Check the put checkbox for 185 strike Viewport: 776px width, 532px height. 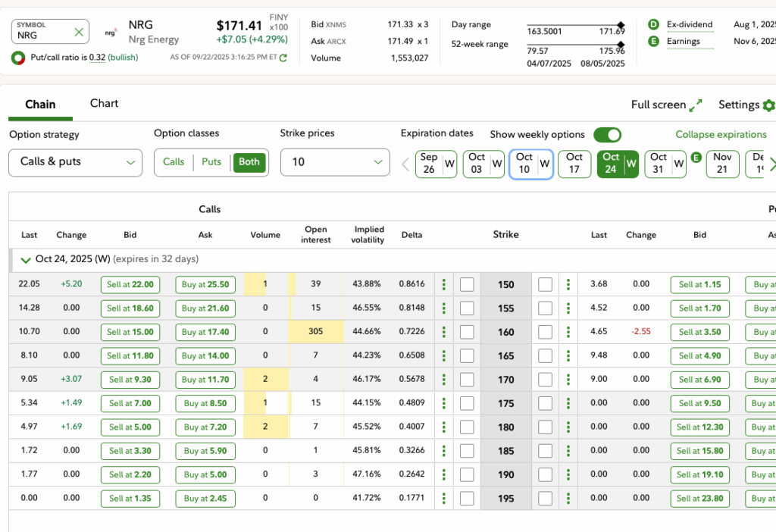[545, 451]
